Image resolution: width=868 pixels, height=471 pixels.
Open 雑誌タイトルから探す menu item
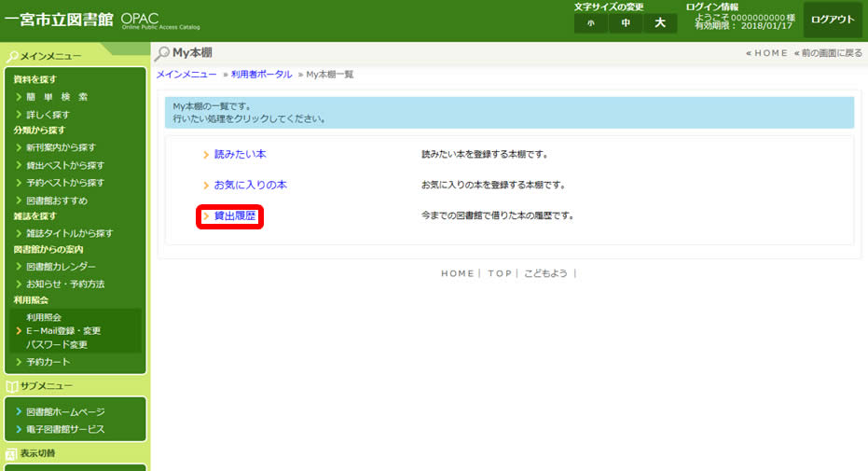[70, 233]
